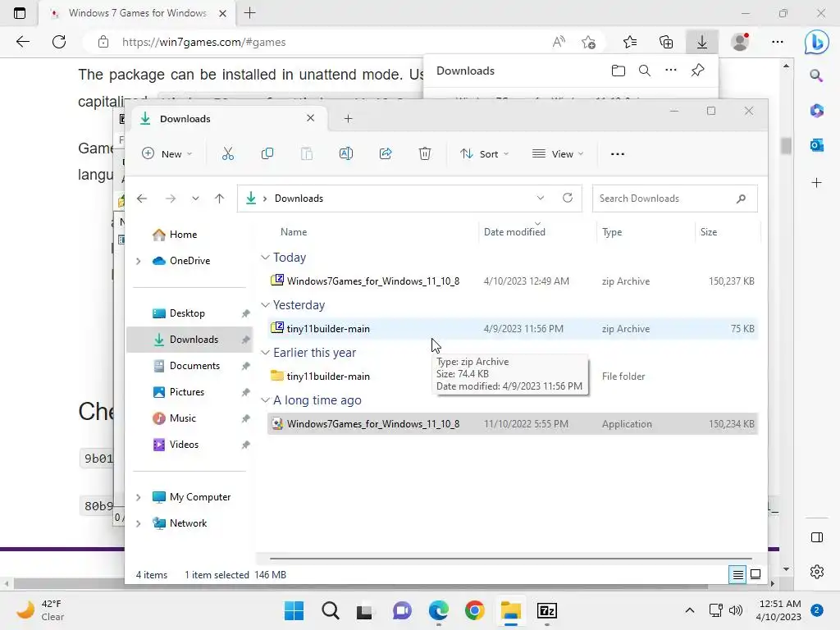Go back in File Explorer navigation

[x=142, y=199]
